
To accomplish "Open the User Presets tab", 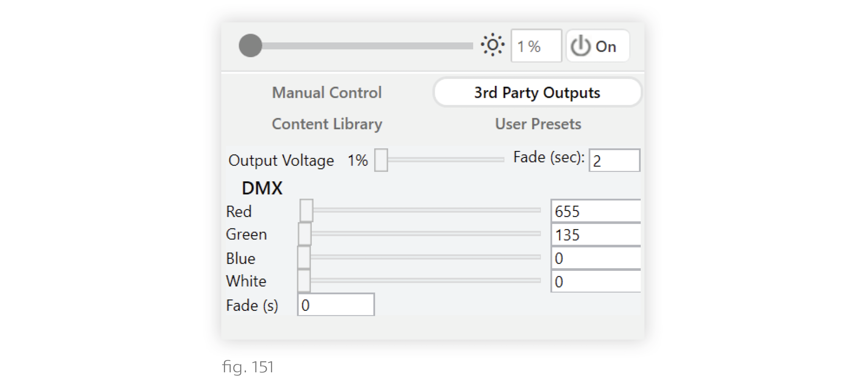I will pos(538,124).
